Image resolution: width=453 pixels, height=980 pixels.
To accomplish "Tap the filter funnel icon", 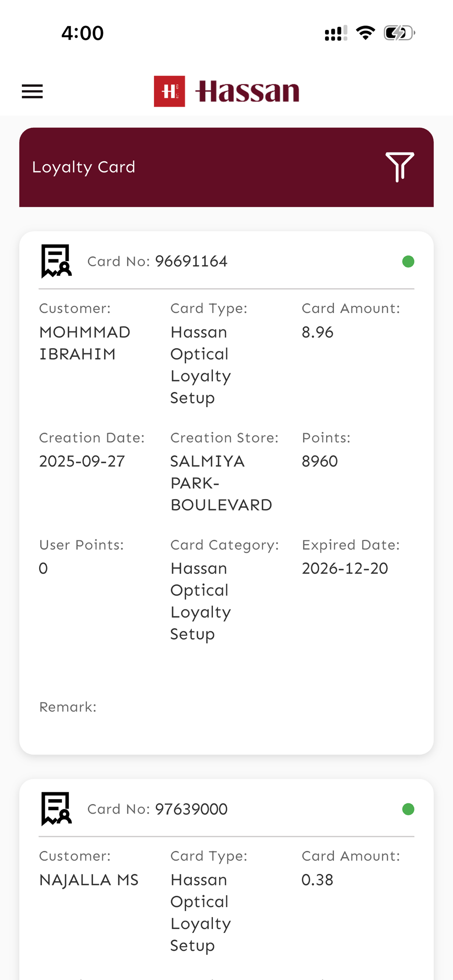I will pyautogui.click(x=400, y=167).
